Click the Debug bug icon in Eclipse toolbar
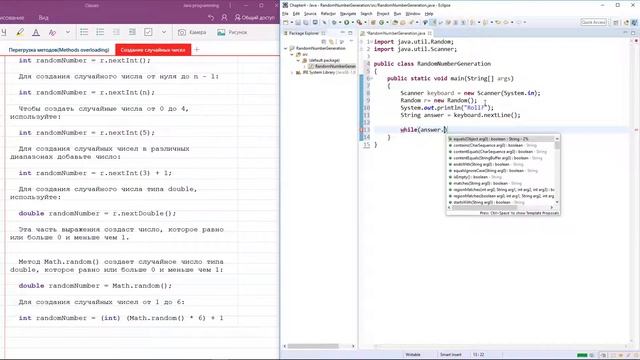The image size is (640, 360). pyautogui.click(x=334, y=22)
